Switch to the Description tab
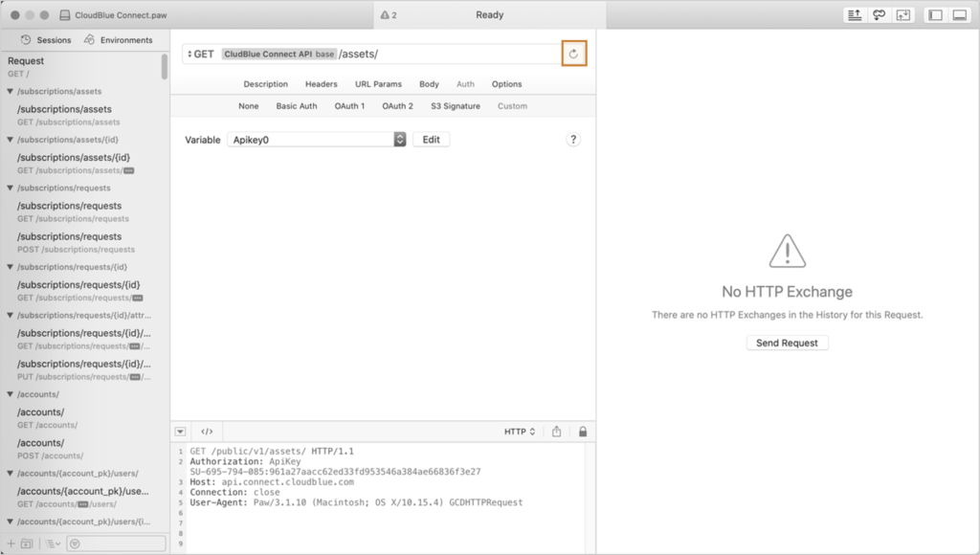Image resolution: width=980 pixels, height=555 pixels. point(266,84)
